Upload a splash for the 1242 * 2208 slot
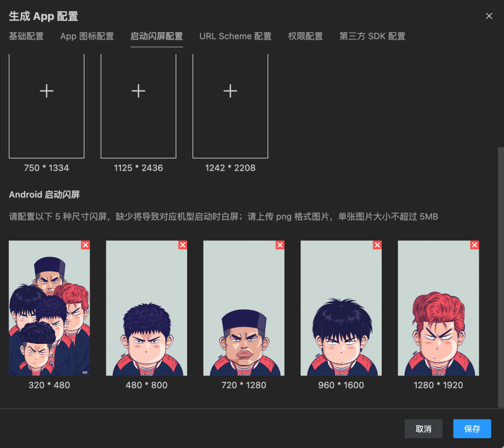Image resolution: width=504 pixels, height=448 pixels. point(230,91)
